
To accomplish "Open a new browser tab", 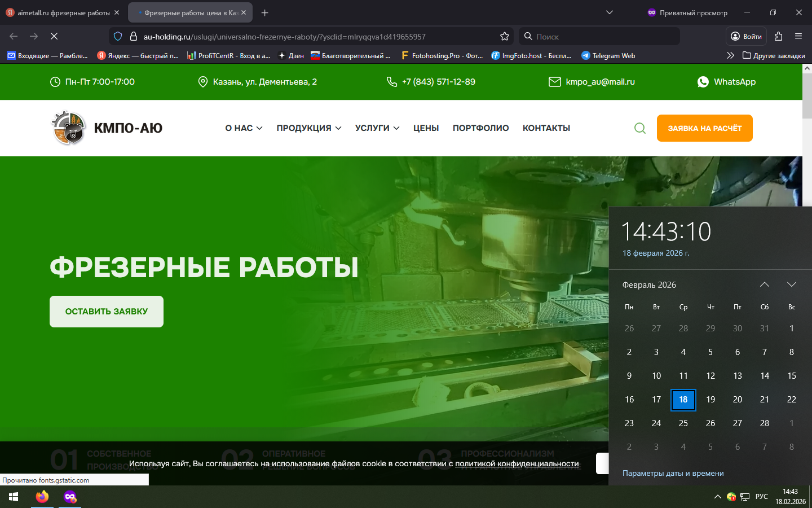I will pos(264,12).
